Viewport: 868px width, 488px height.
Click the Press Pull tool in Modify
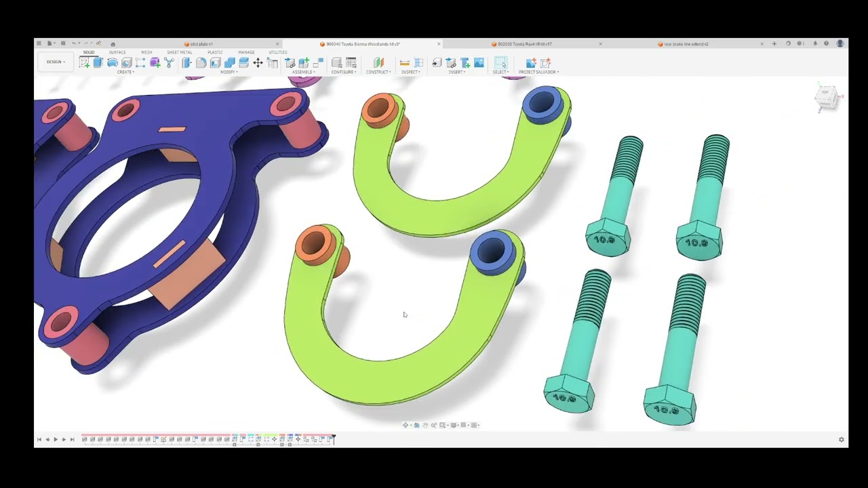click(186, 62)
